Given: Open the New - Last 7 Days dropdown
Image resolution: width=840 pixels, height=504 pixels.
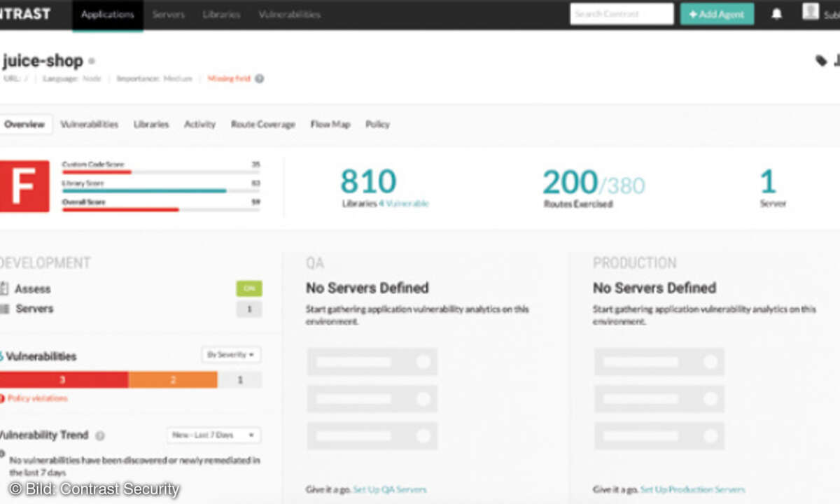Looking at the screenshot, I should tap(214, 435).
